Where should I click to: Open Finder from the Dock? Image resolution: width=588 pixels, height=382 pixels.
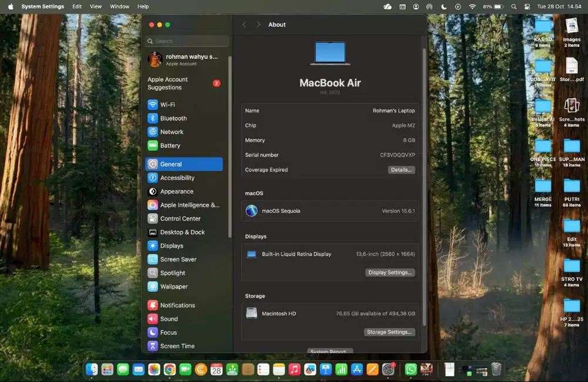pos(92,370)
